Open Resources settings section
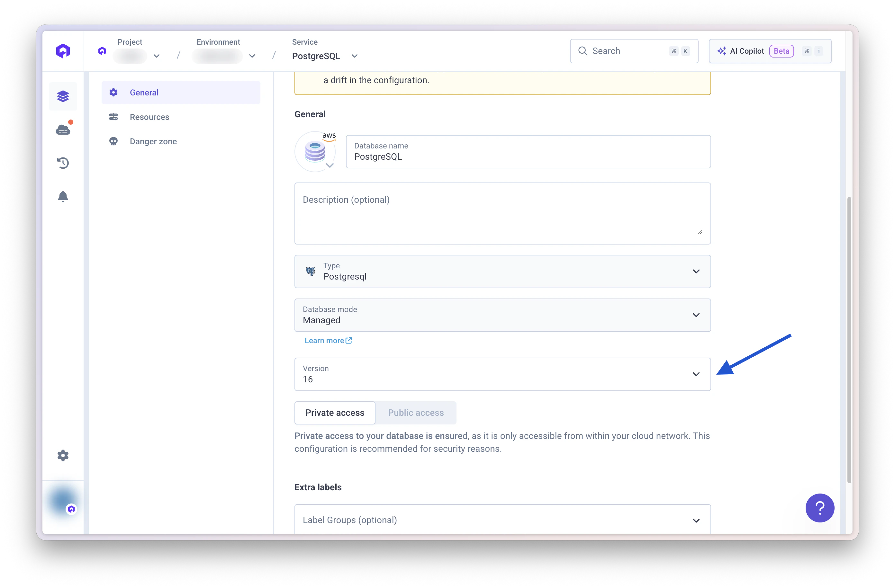The width and height of the screenshot is (895, 588). pyautogui.click(x=149, y=117)
